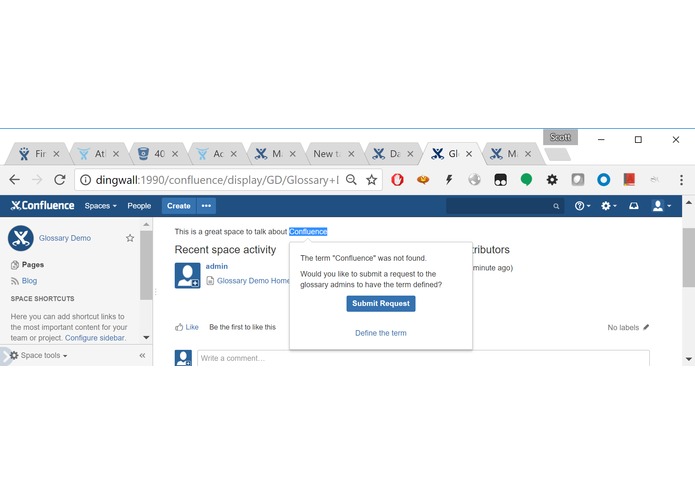
Task: Click the search magnifier in Confluence header
Action: (x=556, y=206)
